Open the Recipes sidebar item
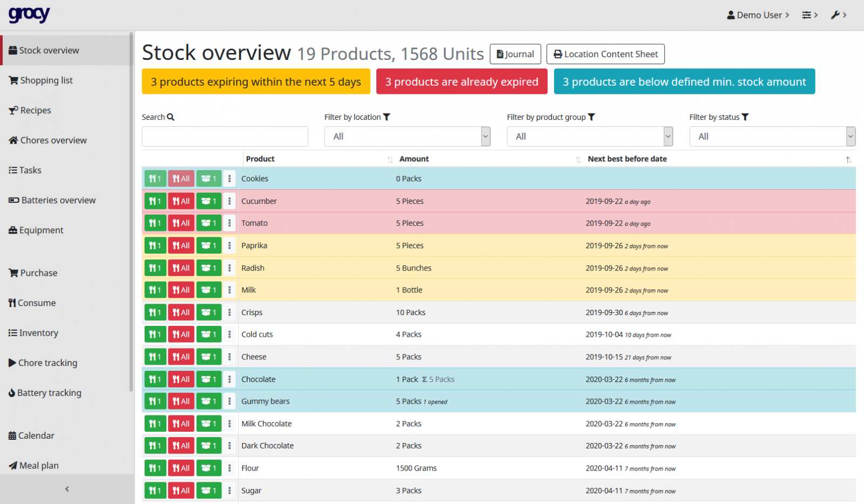Viewport: 864px width, 504px height. 36,111
